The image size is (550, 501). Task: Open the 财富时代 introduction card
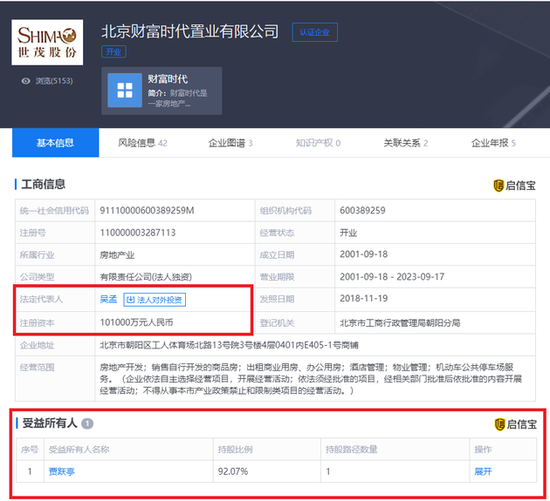coord(162,91)
